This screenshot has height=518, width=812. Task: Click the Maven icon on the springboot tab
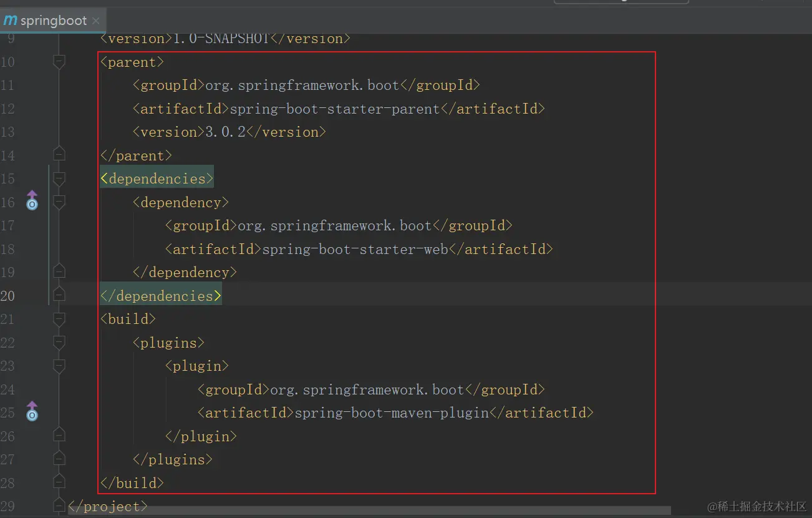pos(11,21)
